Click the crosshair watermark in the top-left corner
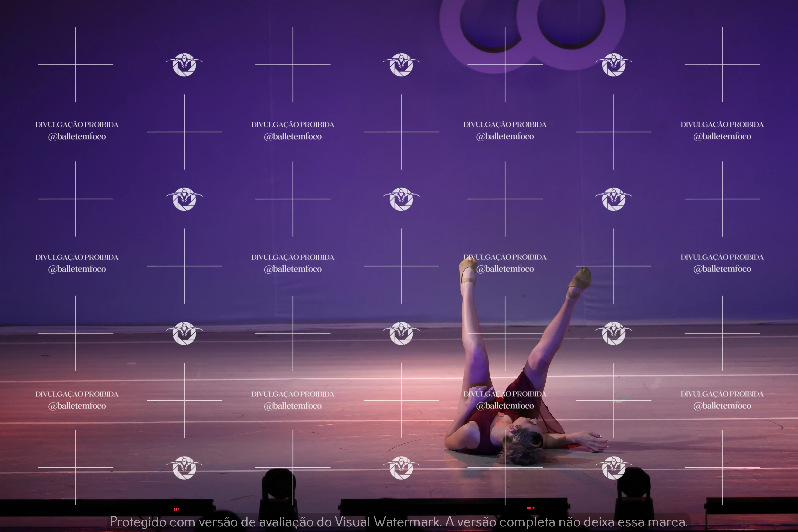Screen dimensions: 798x532 point(76,65)
